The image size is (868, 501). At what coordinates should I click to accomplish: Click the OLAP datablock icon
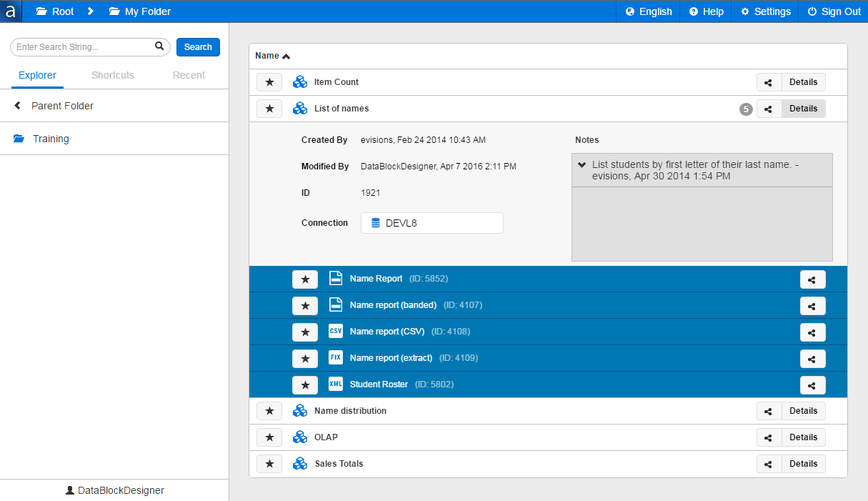click(x=300, y=437)
